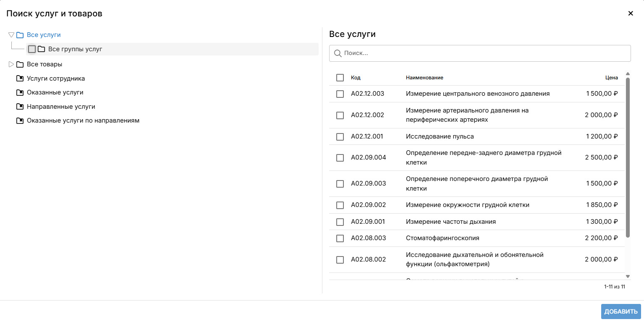This screenshot has width=644, height=322.
Task: Sort by the Цена column header
Action: (x=611, y=78)
